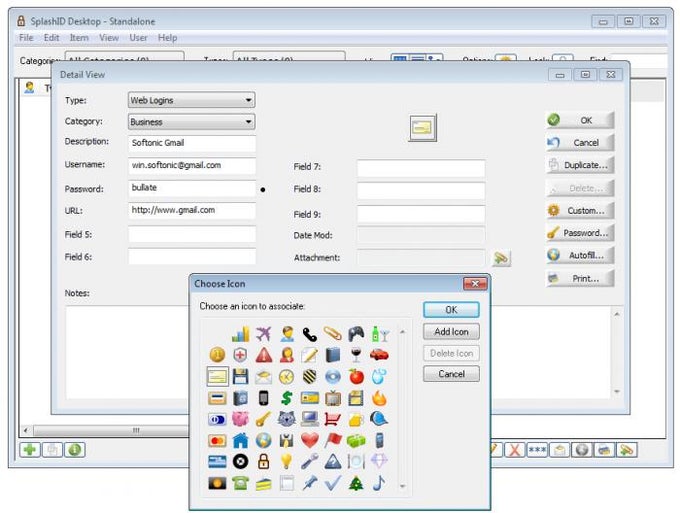
Task: Pick the red warning triangle icon
Action: click(x=263, y=355)
